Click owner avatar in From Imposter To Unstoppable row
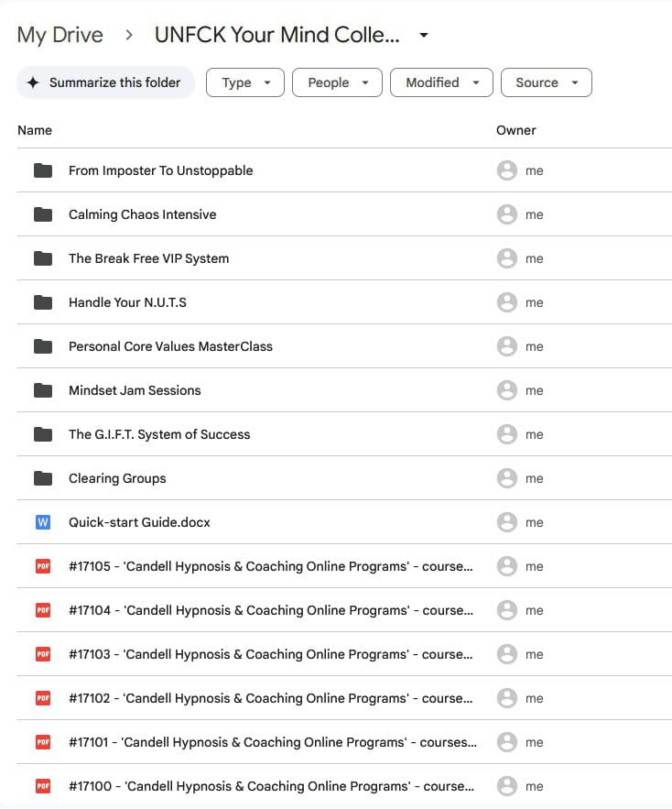The width and height of the screenshot is (672, 809). click(x=506, y=170)
